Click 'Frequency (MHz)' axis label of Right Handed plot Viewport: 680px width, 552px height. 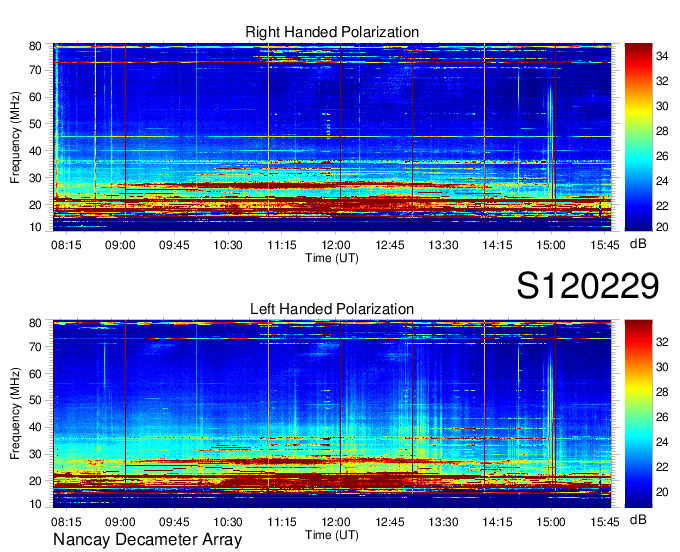pos(15,137)
